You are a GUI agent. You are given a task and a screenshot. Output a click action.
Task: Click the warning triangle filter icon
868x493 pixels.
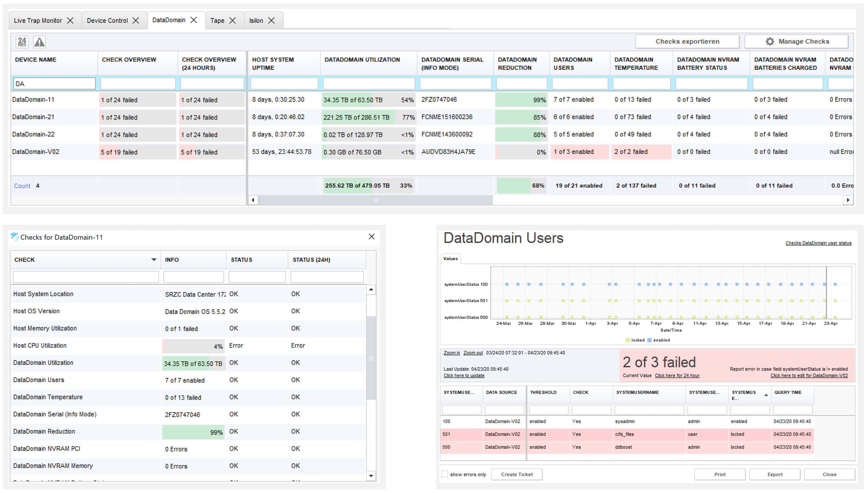pyautogui.click(x=39, y=42)
